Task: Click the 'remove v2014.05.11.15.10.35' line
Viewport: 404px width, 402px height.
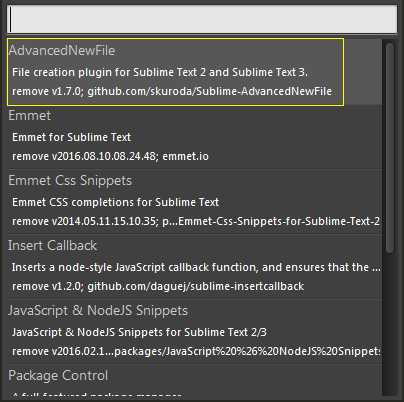Action: click(196, 221)
